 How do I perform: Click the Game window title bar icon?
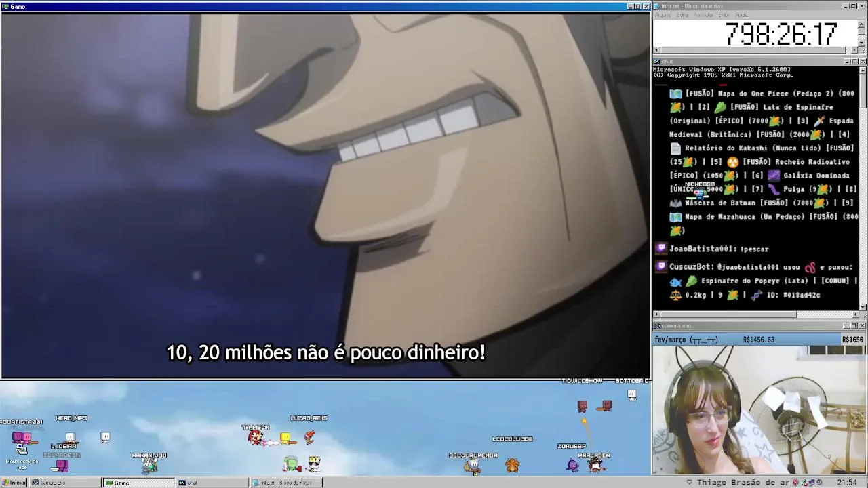[x=5, y=6]
